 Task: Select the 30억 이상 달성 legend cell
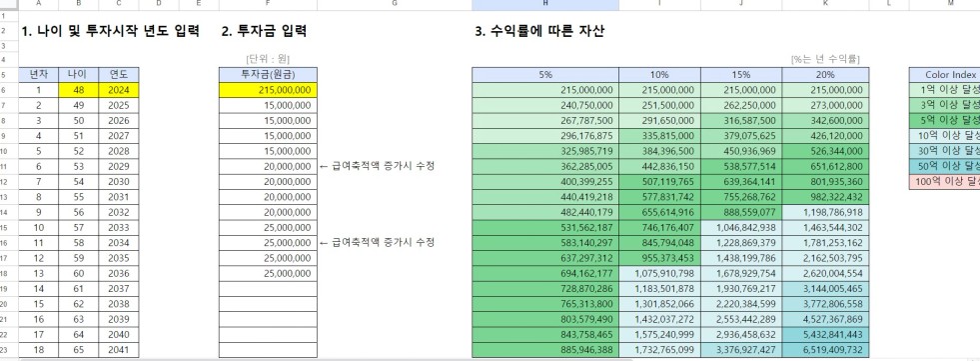coord(944,151)
